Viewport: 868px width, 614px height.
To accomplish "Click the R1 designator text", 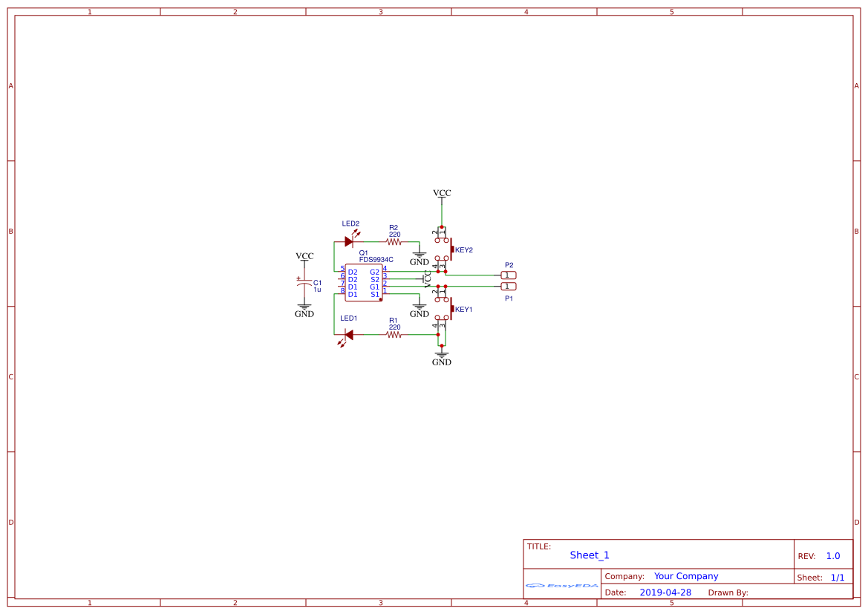I will pyautogui.click(x=393, y=321).
